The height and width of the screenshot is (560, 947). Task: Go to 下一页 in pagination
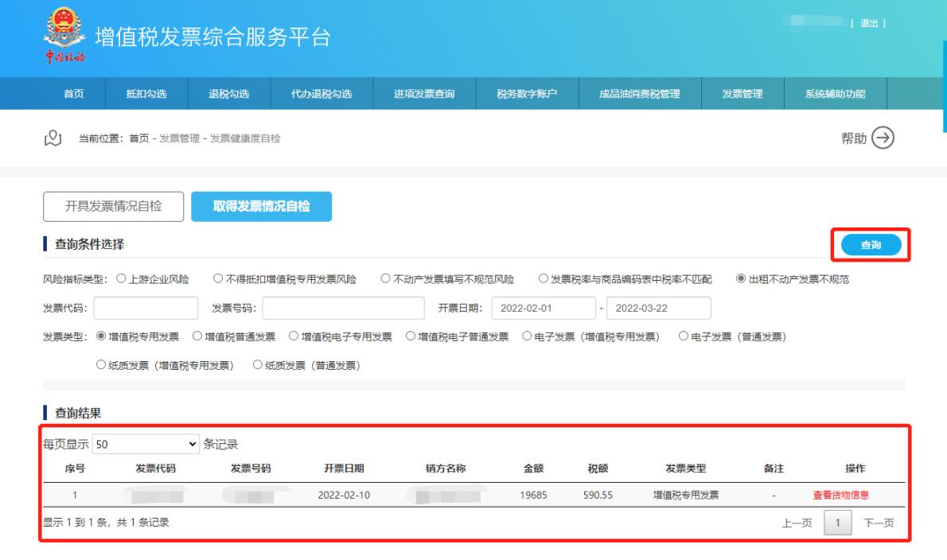pyautogui.click(x=879, y=523)
